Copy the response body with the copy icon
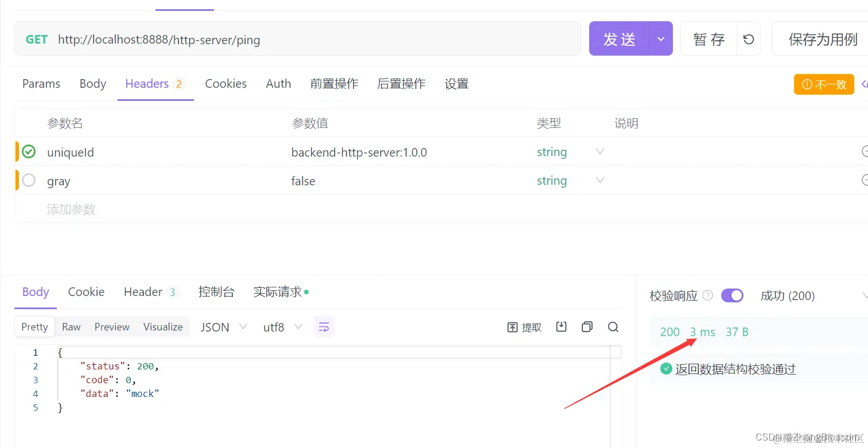The width and height of the screenshot is (868, 448). pyautogui.click(x=587, y=327)
